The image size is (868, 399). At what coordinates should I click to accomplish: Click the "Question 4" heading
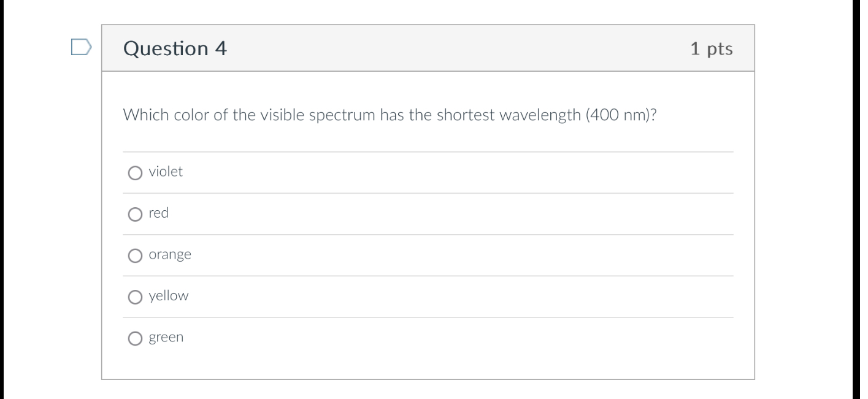(x=175, y=48)
